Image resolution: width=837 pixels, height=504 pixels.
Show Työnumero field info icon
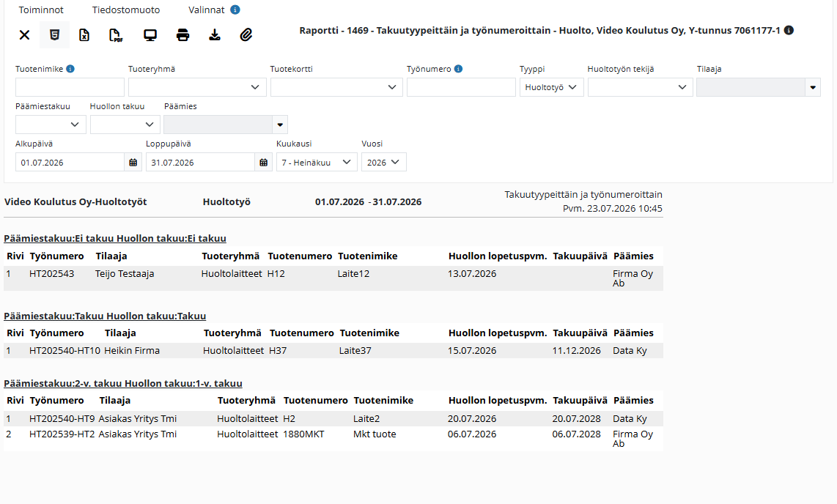458,69
